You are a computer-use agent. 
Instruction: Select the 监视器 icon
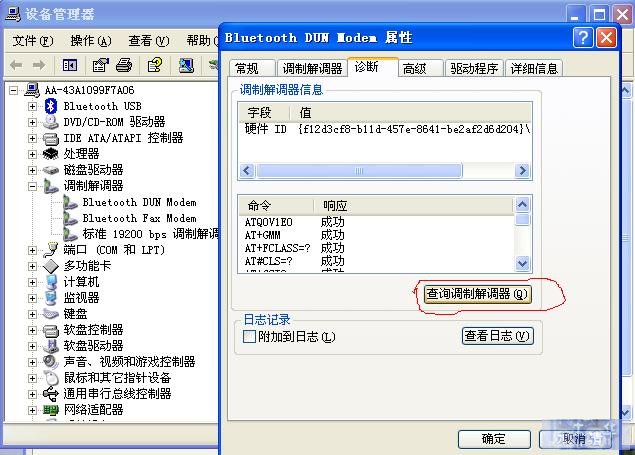[x=51, y=298]
